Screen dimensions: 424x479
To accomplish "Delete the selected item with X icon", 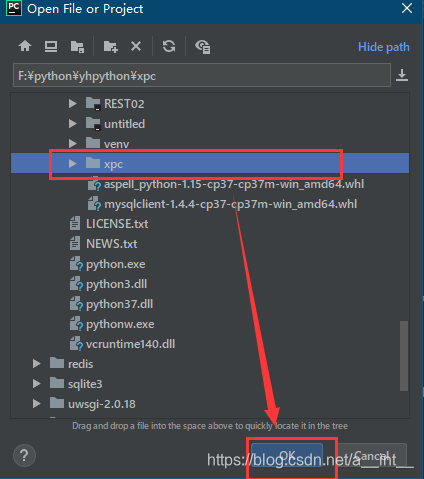I will [136, 46].
